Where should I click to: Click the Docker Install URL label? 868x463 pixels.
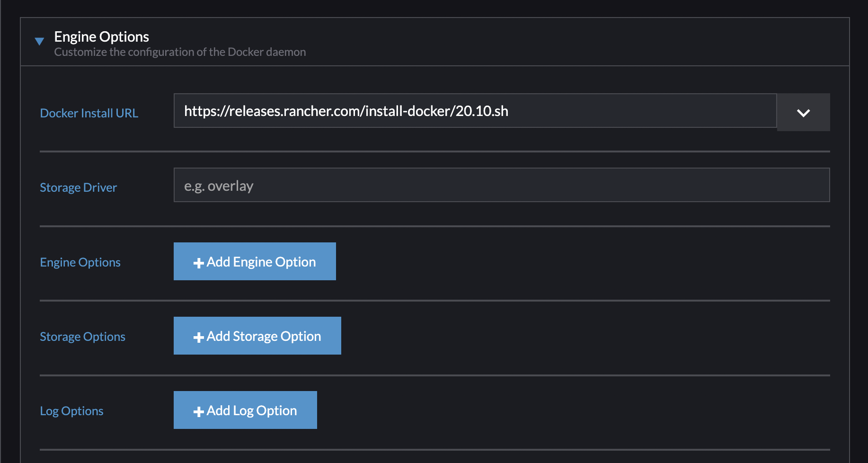(x=89, y=113)
